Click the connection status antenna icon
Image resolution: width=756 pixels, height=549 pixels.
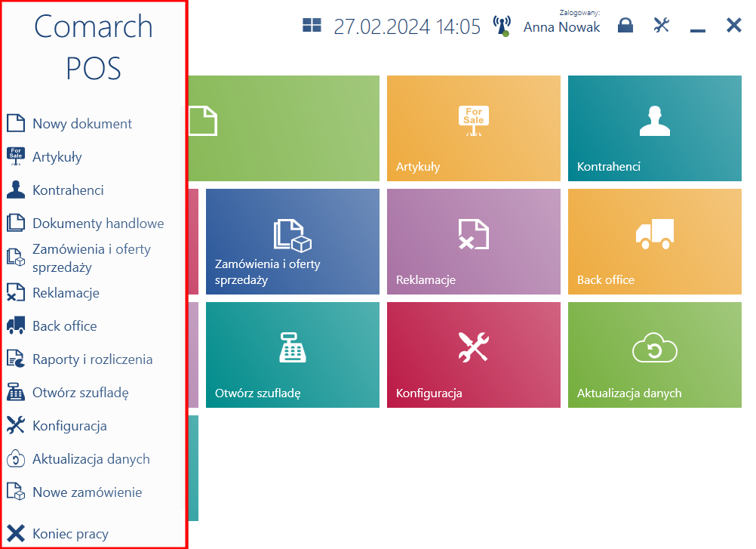(502, 26)
